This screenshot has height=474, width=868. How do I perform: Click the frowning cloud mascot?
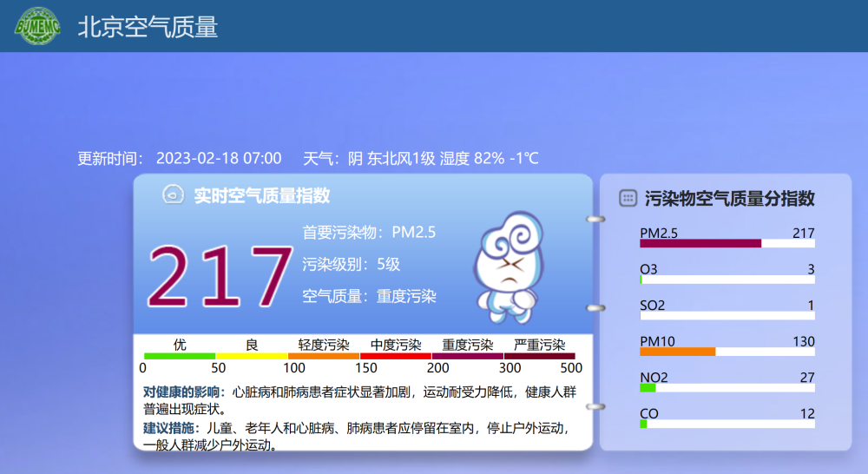point(509,265)
